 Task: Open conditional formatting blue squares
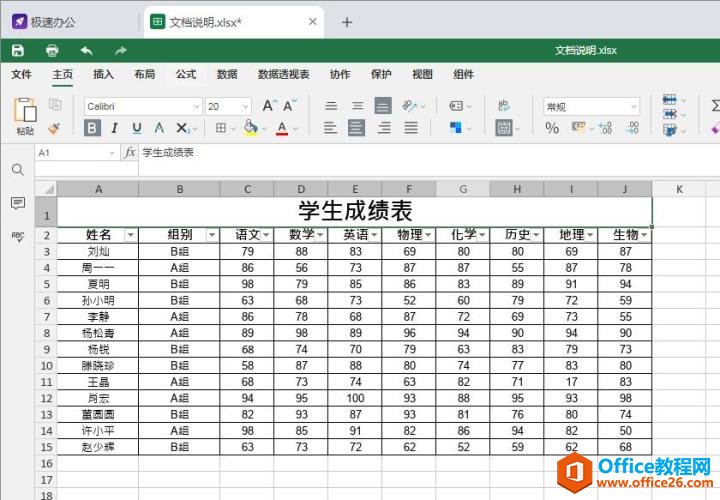point(456,128)
